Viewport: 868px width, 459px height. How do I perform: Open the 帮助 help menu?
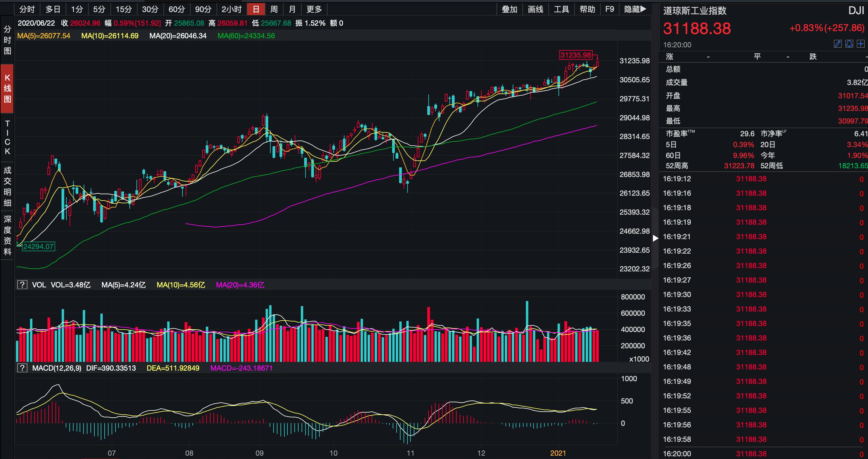587,9
